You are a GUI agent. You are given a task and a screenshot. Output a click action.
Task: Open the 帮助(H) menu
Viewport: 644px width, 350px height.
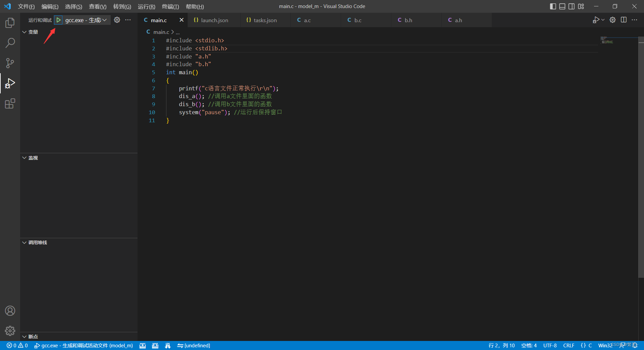(195, 6)
